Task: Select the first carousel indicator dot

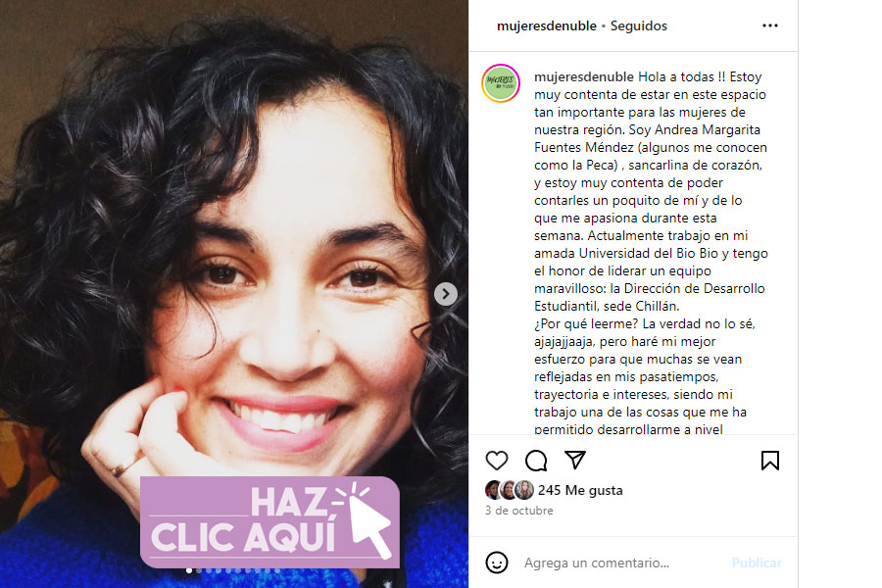Action: tap(189, 570)
